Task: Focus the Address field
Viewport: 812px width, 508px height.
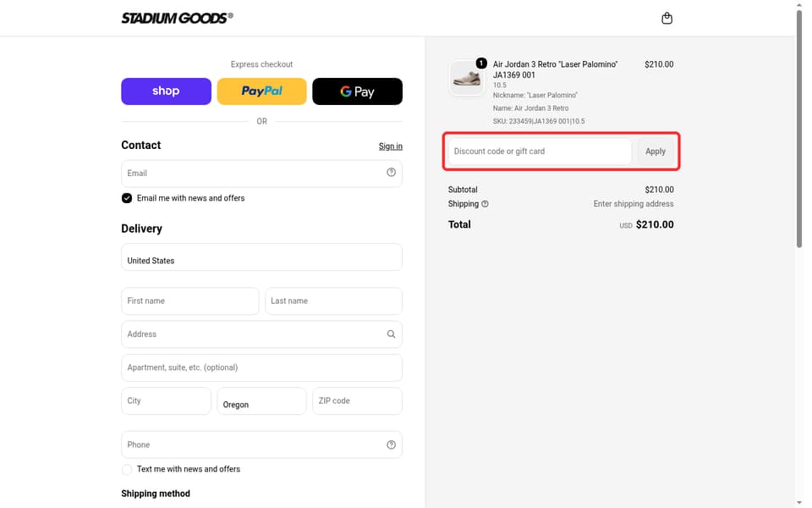Action: 261,334
